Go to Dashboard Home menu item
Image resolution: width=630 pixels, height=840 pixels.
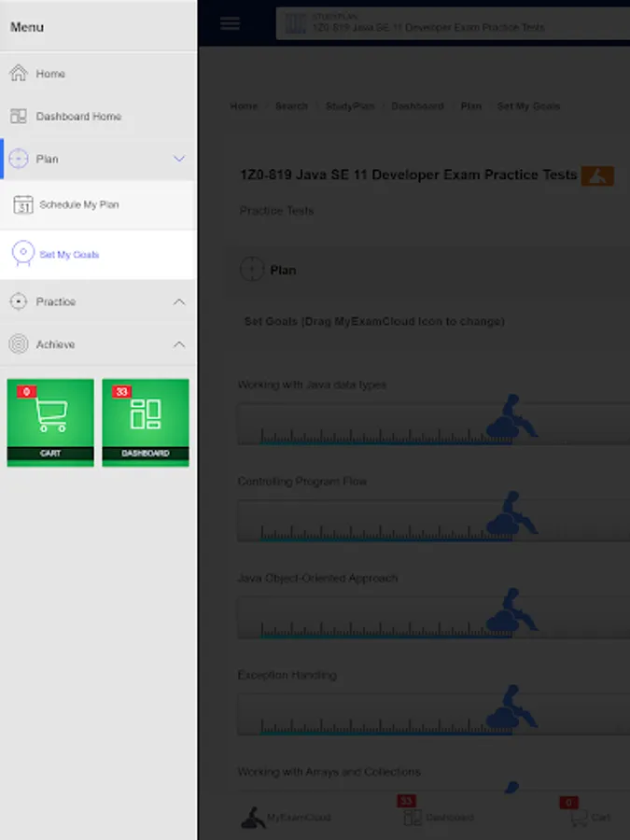point(98,117)
